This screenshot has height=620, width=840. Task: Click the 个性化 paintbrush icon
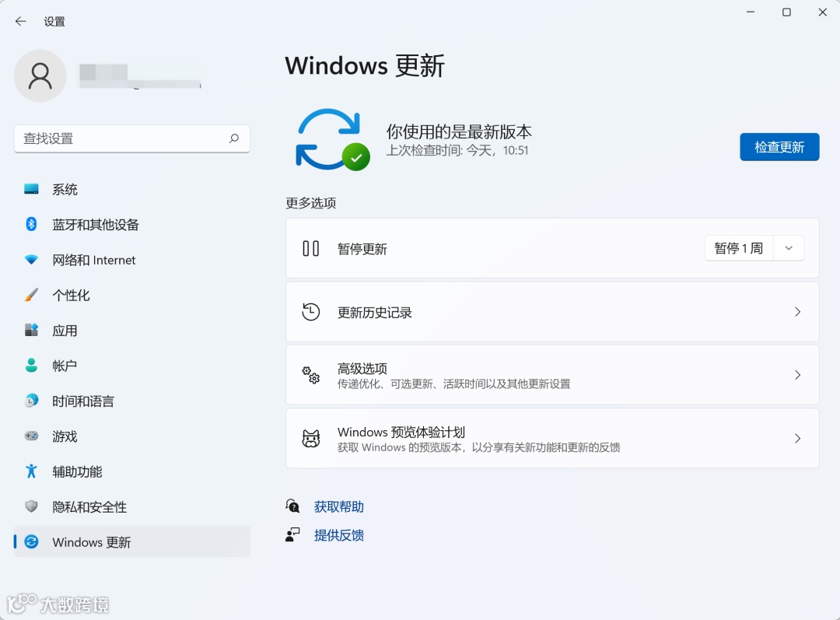(32, 295)
